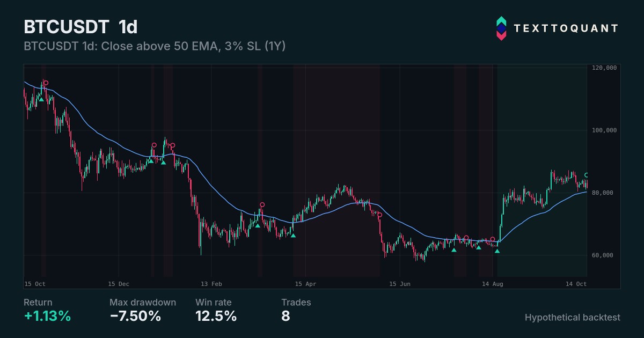This screenshot has width=644, height=338.
Task: Click the Trades stat label
Action: point(296,303)
